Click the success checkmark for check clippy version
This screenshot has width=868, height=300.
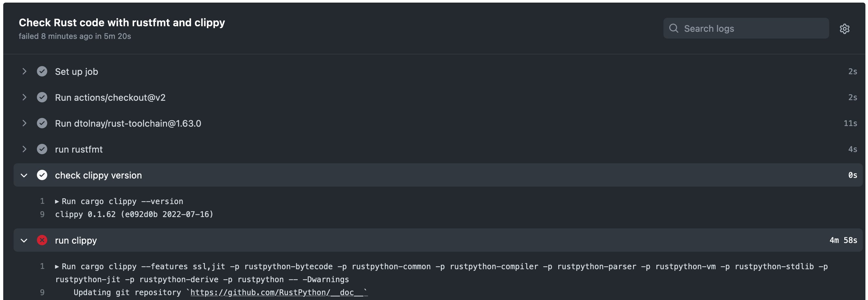42,175
